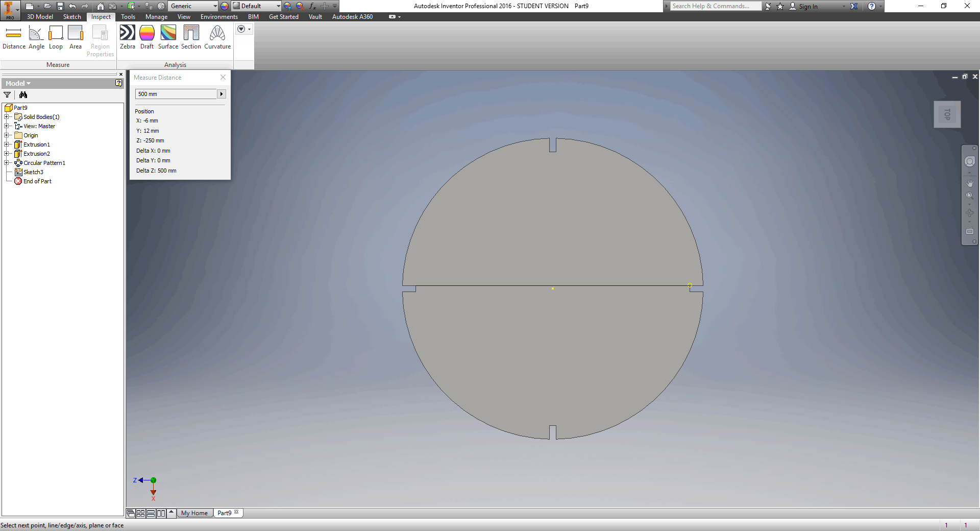
Task: Click the Save icon in quick access toolbar
Action: coord(60,6)
